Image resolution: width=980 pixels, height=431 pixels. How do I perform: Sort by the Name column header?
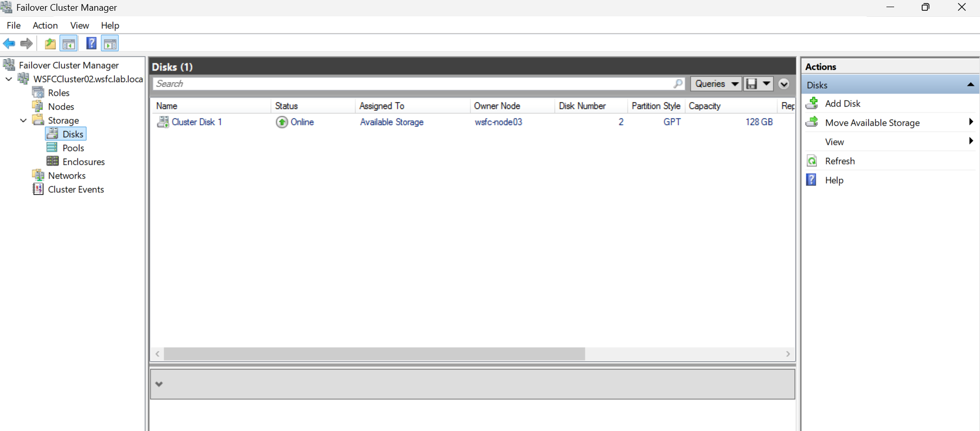coord(212,106)
